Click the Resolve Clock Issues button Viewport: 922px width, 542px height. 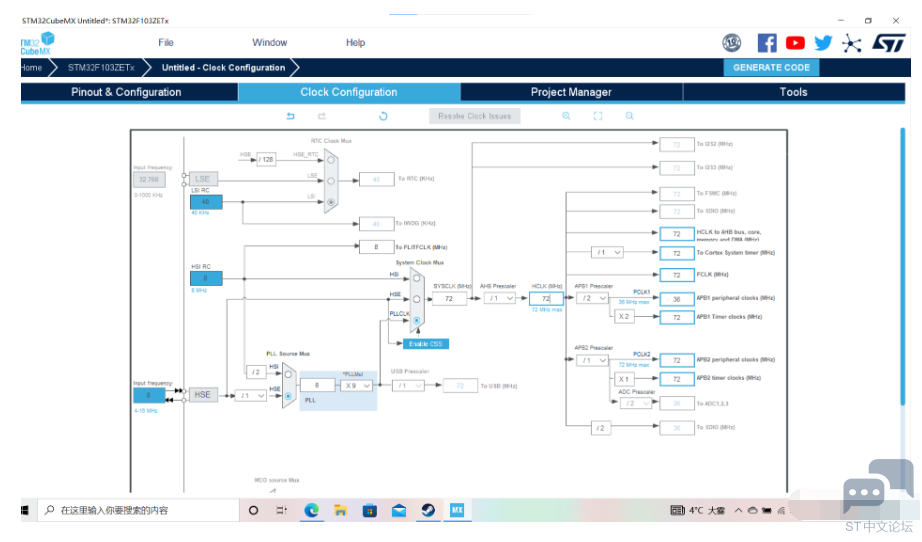[475, 116]
